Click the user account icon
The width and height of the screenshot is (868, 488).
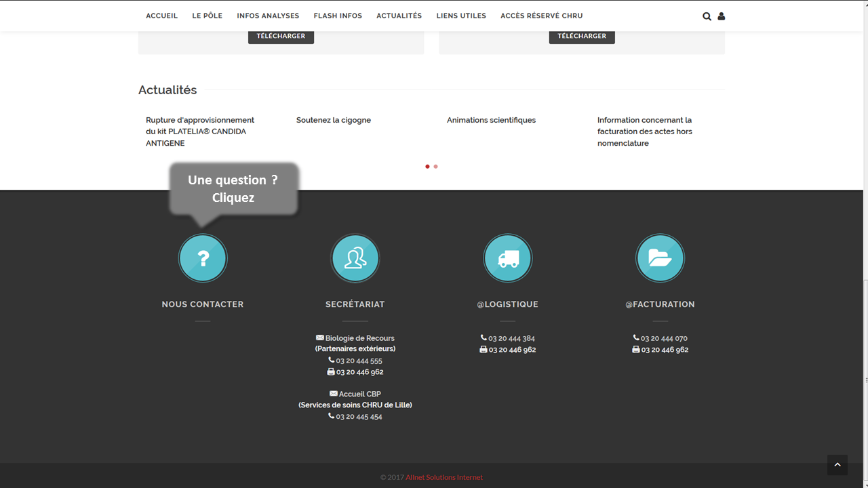(x=721, y=16)
